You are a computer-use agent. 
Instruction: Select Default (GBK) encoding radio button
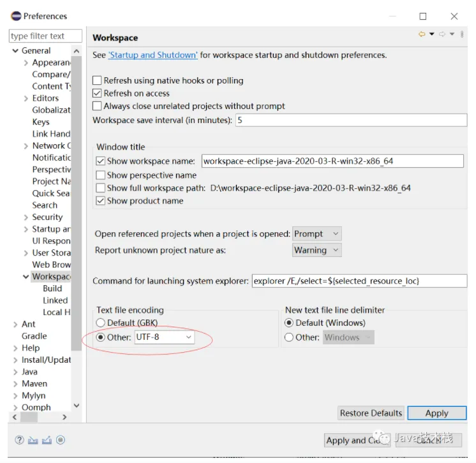[100, 323]
